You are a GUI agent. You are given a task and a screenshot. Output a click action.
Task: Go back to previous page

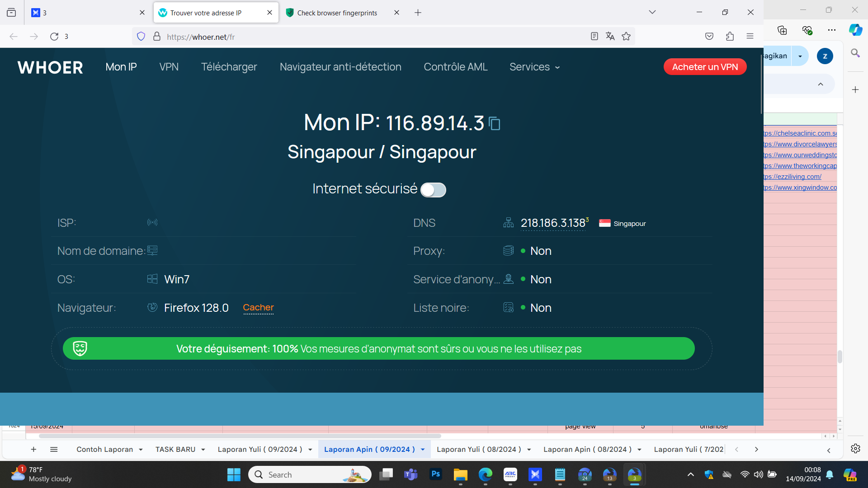(x=14, y=37)
